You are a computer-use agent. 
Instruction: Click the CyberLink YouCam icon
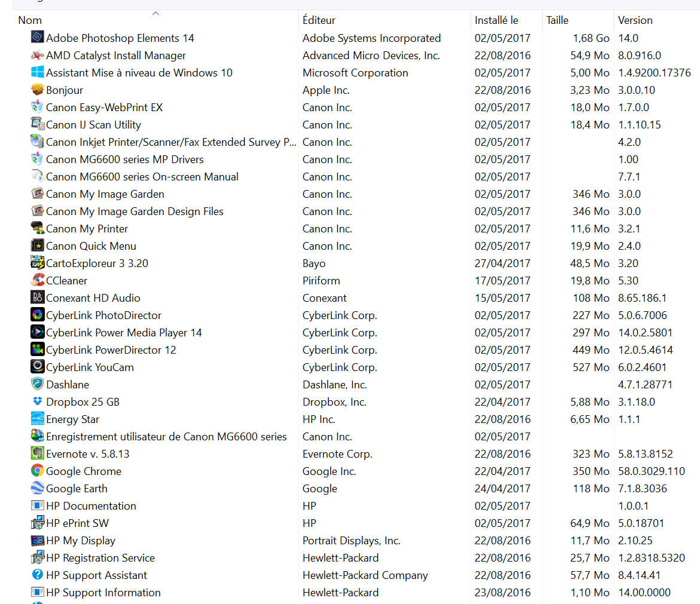(38, 366)
